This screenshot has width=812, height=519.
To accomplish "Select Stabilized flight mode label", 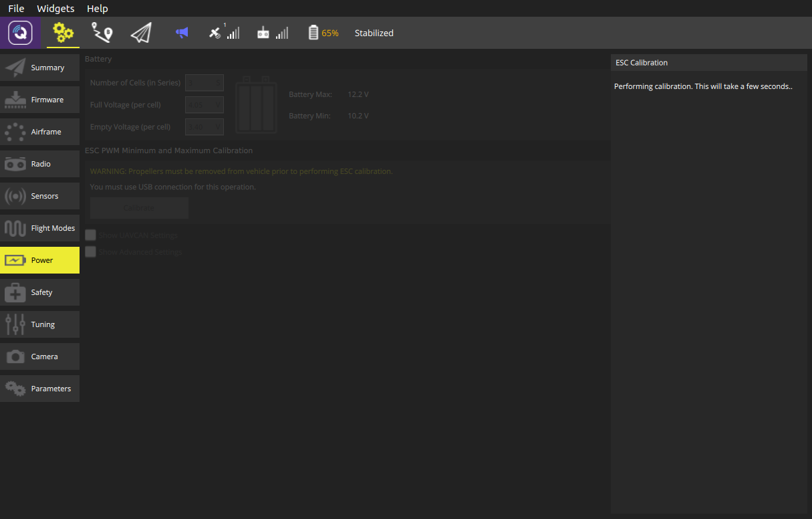I will pos(374,33).
